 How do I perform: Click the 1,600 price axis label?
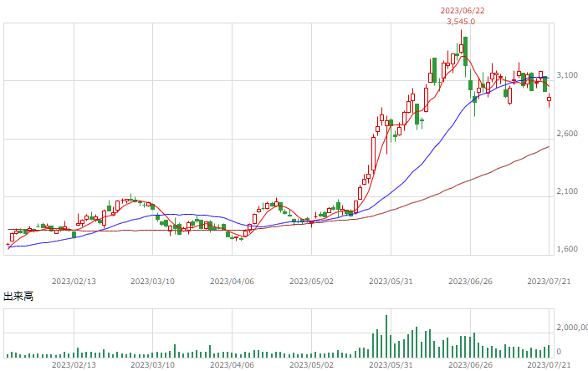coord(567,249)
